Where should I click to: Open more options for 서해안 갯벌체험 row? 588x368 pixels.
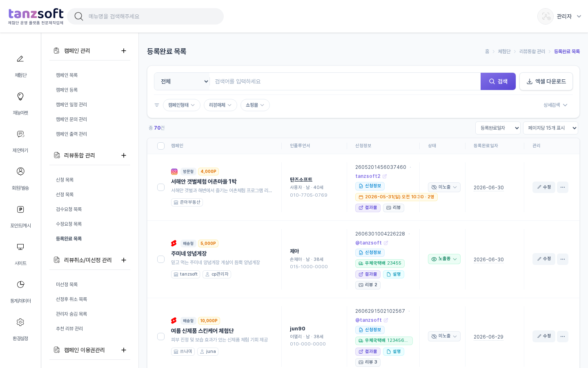pyautogui.click(x=563, y=187)
